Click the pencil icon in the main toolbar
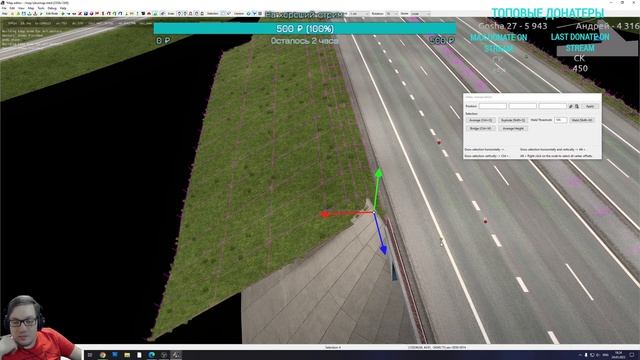This screenshot has width=640, height=360. tap(41, 13)
